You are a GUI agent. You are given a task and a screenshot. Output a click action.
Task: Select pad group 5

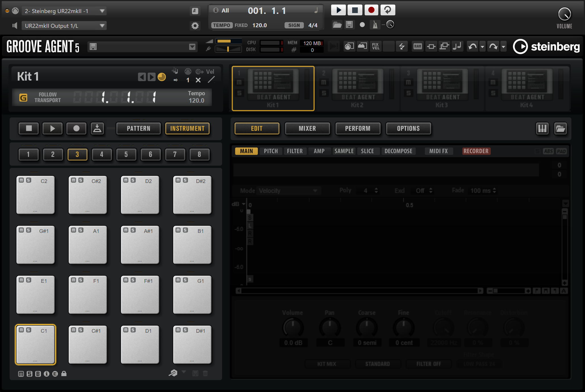coord(126,154)
